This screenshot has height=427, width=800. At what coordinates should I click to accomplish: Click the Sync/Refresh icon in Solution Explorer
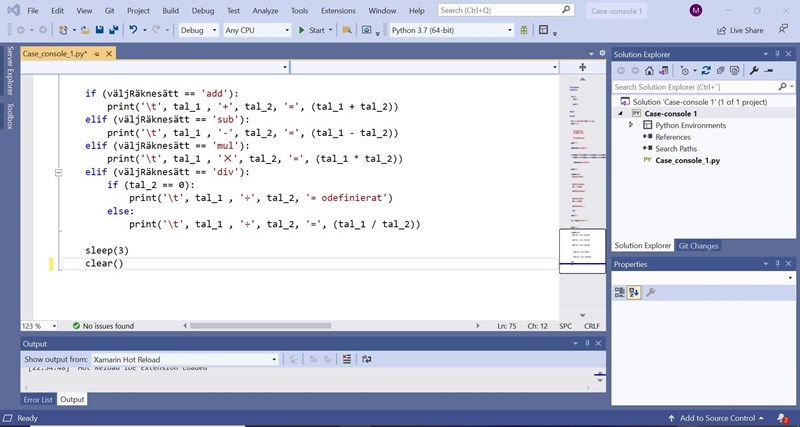pos(706,71)
